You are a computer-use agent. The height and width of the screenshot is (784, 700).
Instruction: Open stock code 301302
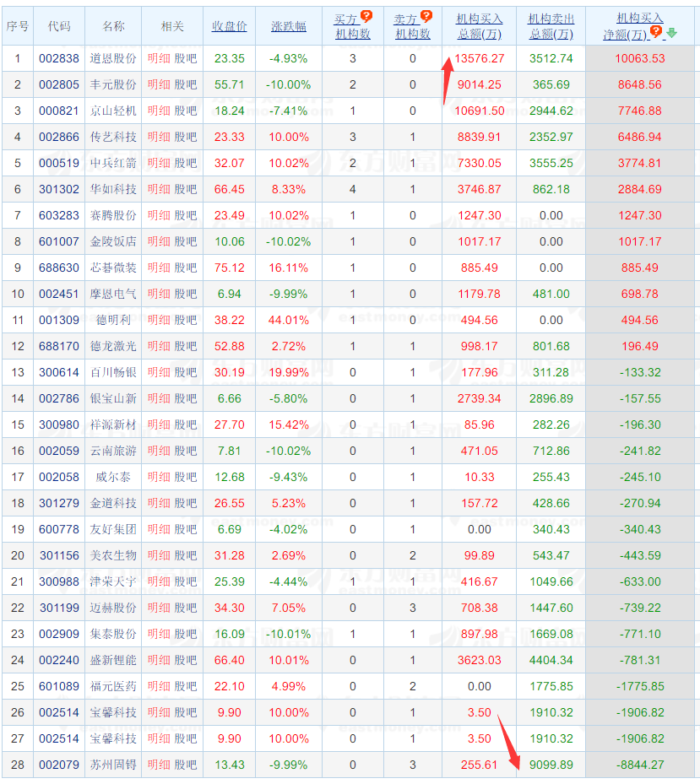[59, 189]
